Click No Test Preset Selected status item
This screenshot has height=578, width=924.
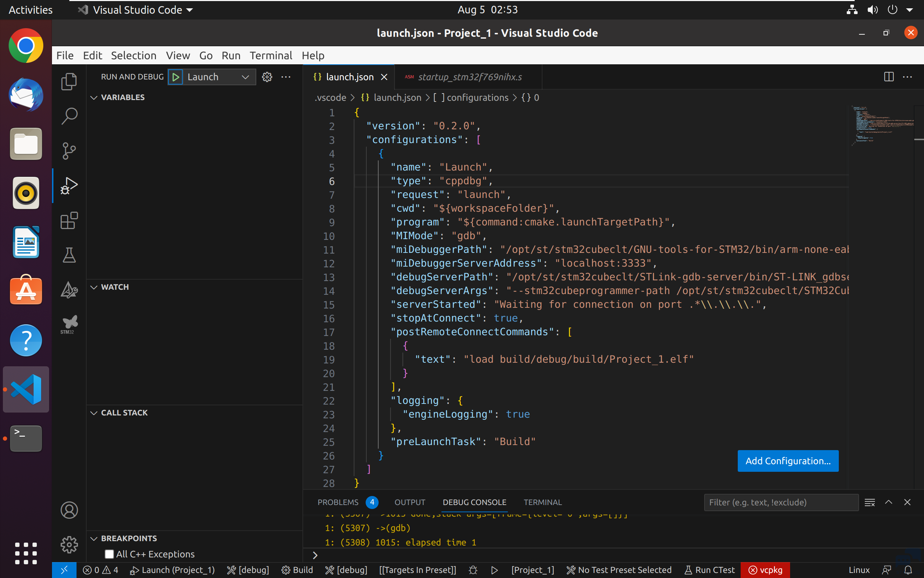pyautogui.click(x=619, y=570)
